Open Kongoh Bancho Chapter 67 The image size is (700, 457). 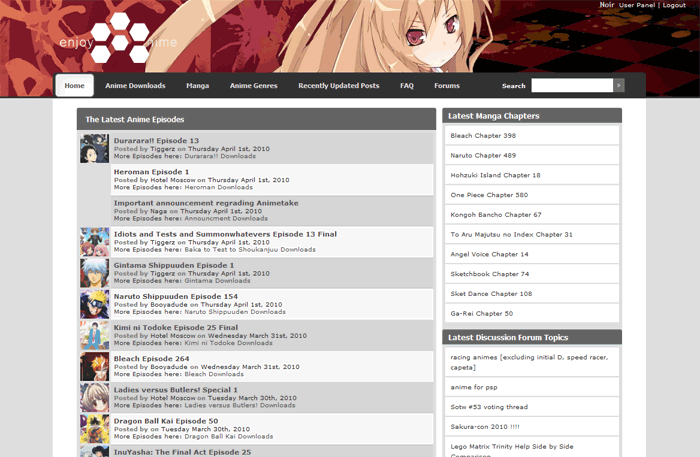496,215
